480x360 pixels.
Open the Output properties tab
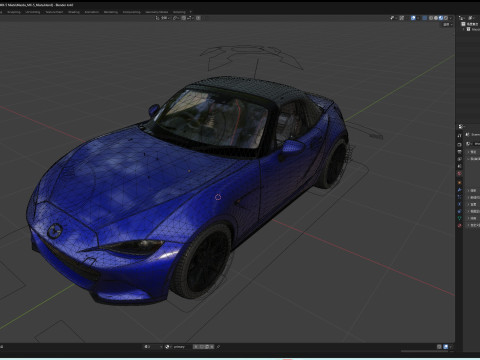(459, 152)
